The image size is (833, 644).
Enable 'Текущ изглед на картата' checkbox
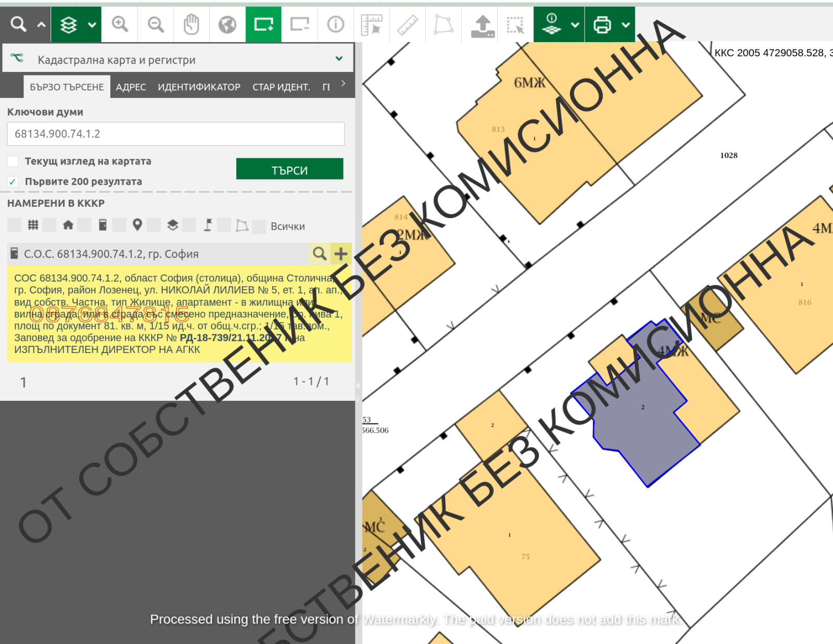(13, 161)
